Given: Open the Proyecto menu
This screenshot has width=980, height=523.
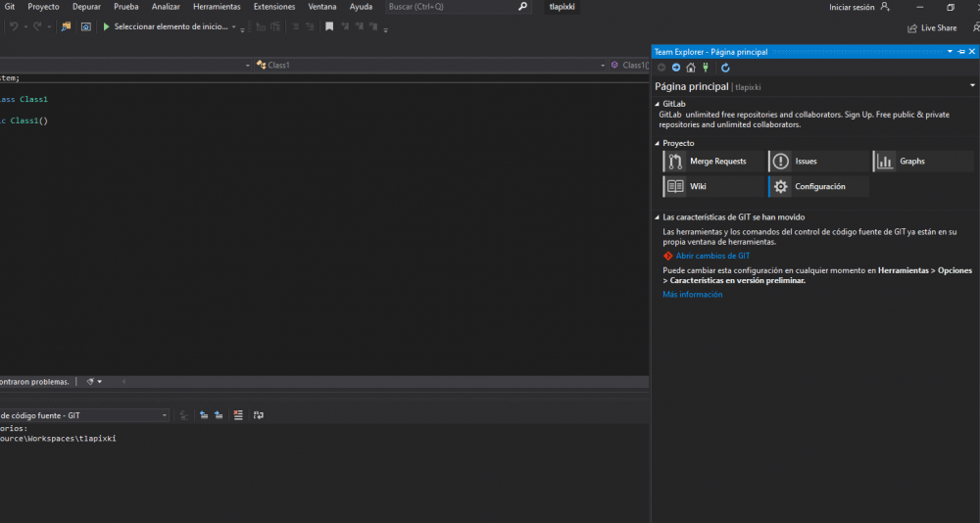Looking at the screenshot, I should pyautogui.click(x=43, y=7).
